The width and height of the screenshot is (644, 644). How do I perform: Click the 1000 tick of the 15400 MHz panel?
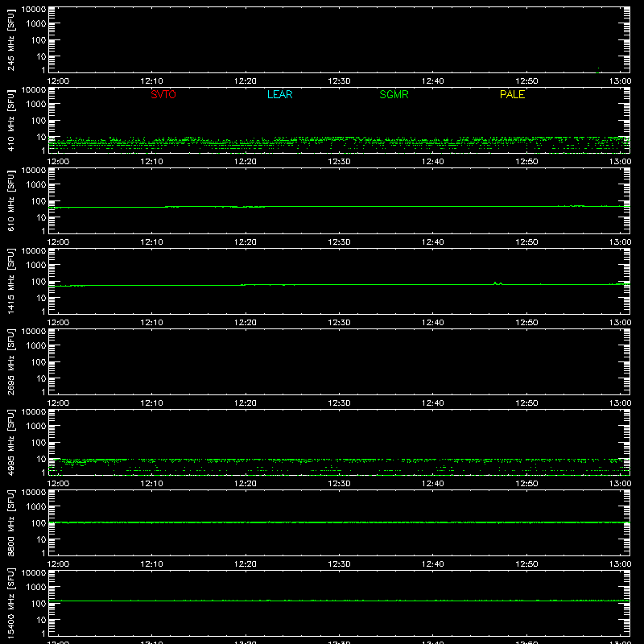tap(36, 587)
